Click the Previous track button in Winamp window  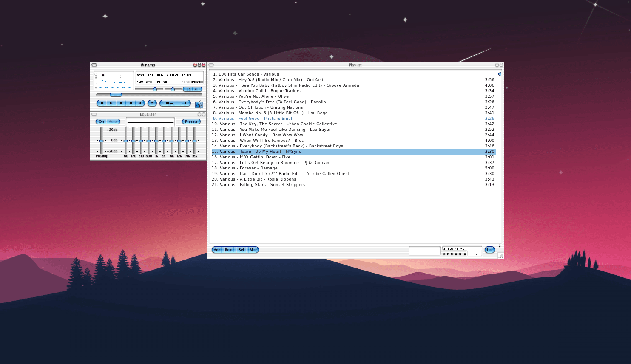102,103
